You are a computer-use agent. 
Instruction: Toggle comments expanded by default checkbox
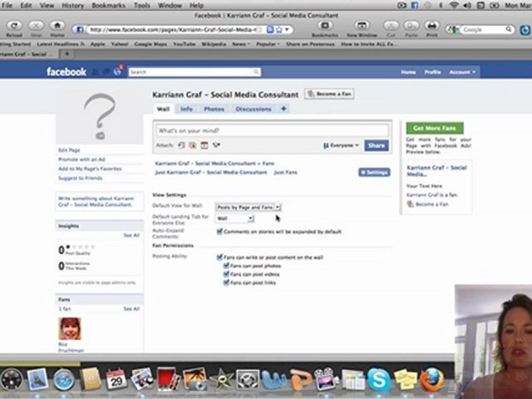pyautogui.click(x=219, y=232)
